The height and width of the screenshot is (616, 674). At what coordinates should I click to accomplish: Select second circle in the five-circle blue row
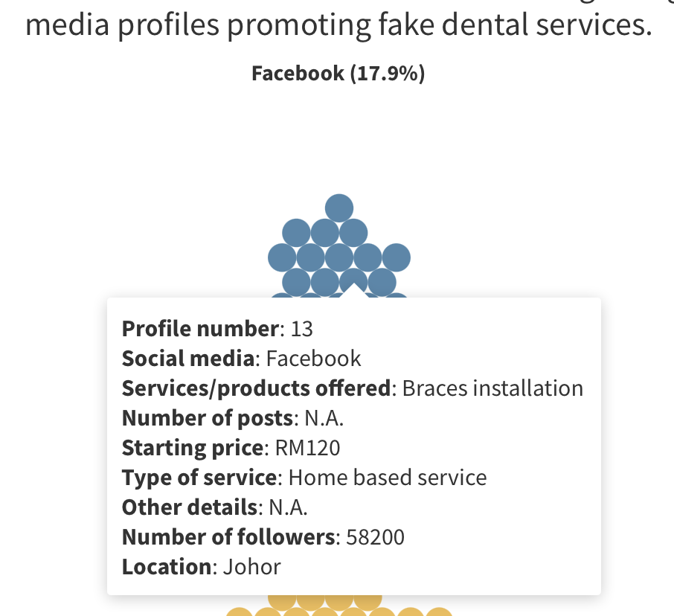(310, 257)
